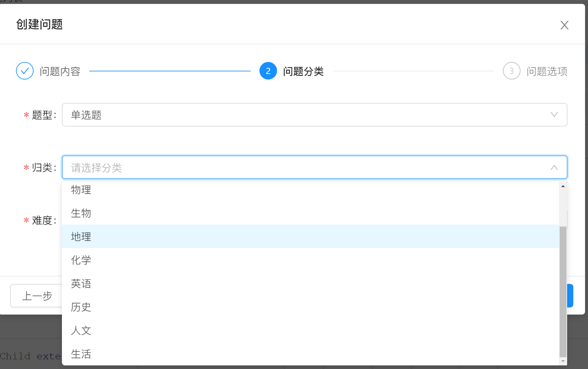Image resolution: width=588 pixels, height=369 pixels.
Task: Select 物理 from the category list
Action: pyautogui.click(x=81, y=190)
